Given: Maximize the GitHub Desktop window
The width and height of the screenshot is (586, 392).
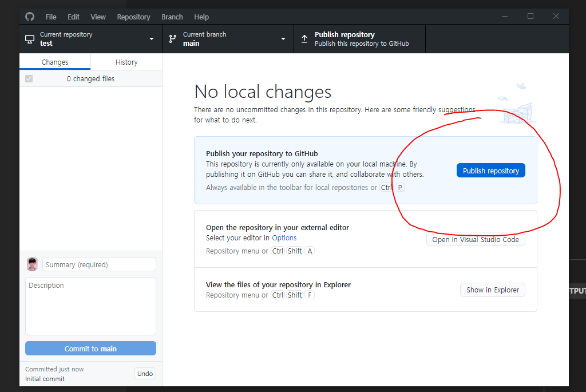Looking at the screenshot, I should [530, 17].
